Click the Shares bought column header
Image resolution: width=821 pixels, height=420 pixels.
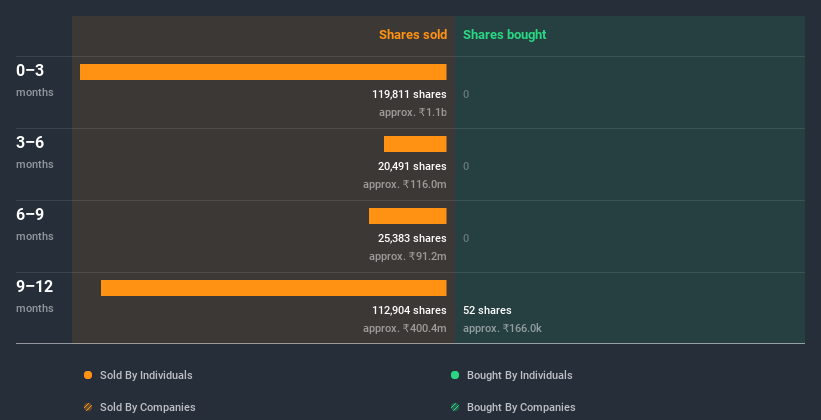(505, 35)
